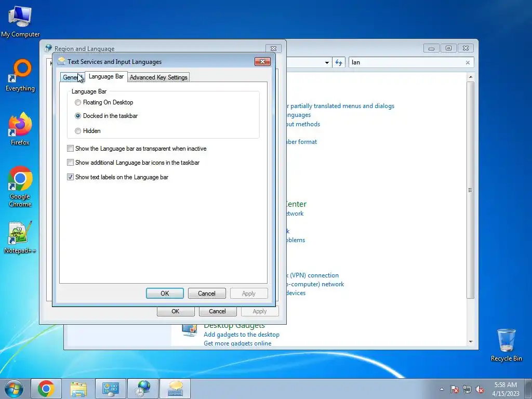The image size is (532, 399).
Task: Enable transparent Language bar when inactive
Action: [x=70, y=148]
